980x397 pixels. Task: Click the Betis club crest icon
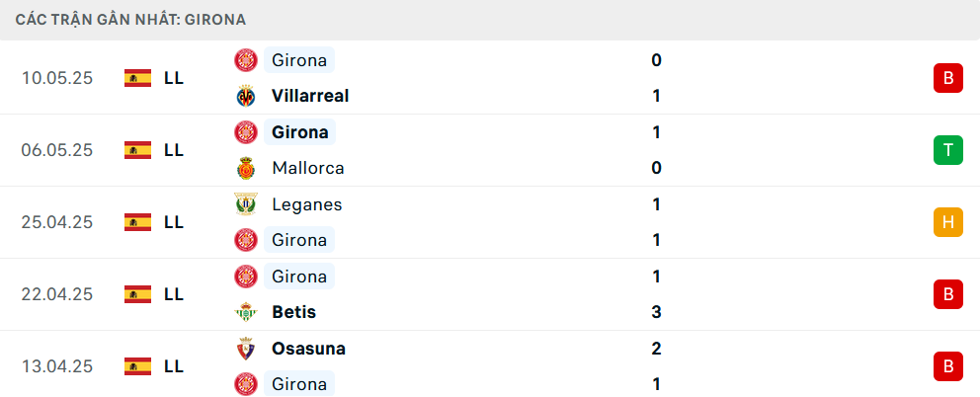click(x=246, y=312)
